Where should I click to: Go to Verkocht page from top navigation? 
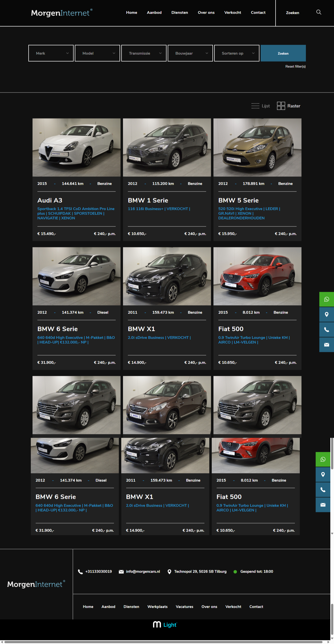point(233,12)
